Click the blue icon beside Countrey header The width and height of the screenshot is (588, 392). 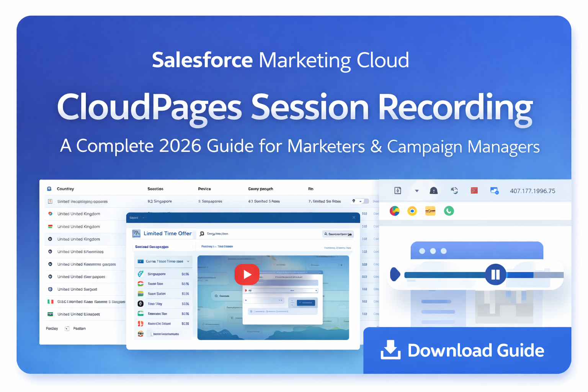coord(49,189)
